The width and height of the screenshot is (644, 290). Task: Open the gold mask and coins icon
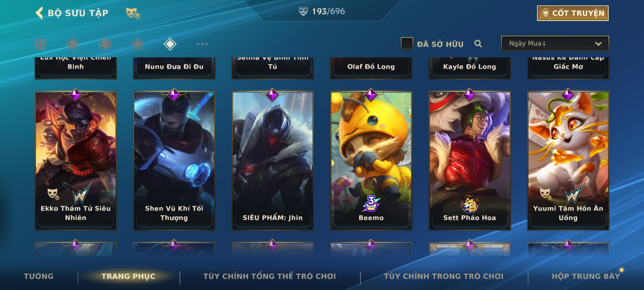tap(133, 13)
